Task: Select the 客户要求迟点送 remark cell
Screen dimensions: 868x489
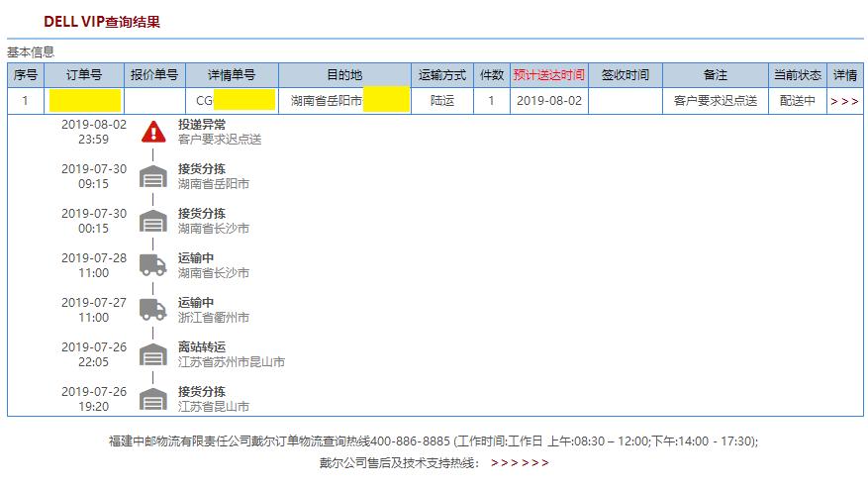Action: [x=716, y=101]
